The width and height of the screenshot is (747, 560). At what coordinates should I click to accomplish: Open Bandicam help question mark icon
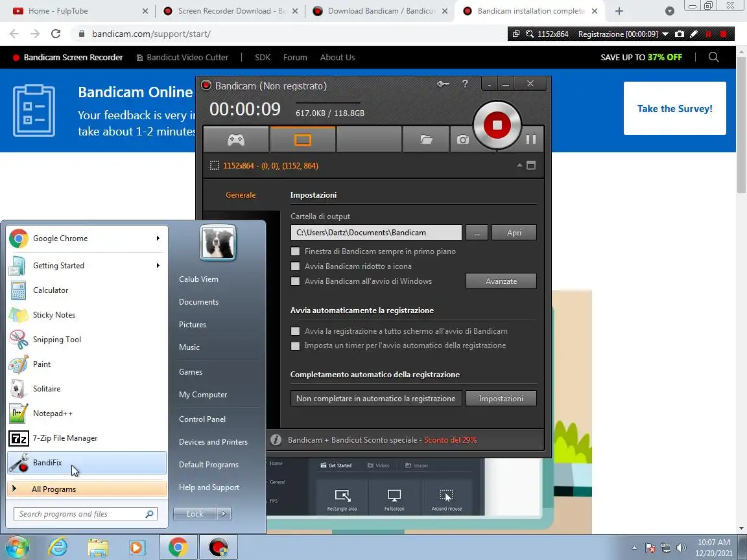pos(465,84)
